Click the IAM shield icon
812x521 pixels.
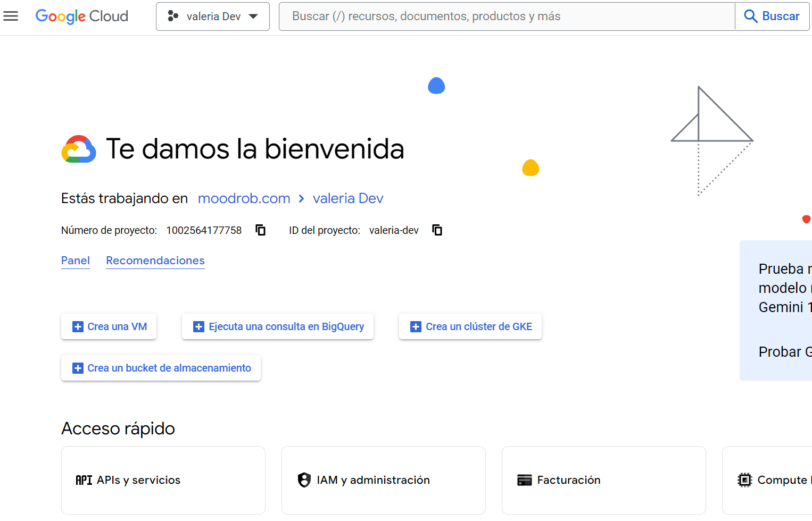click(x=304, y=480)
